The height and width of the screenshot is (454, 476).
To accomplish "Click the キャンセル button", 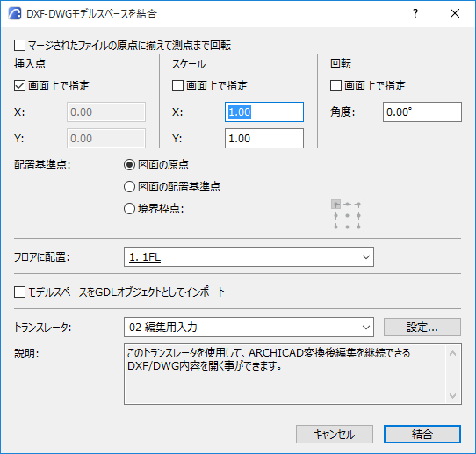I will point(335,435).
